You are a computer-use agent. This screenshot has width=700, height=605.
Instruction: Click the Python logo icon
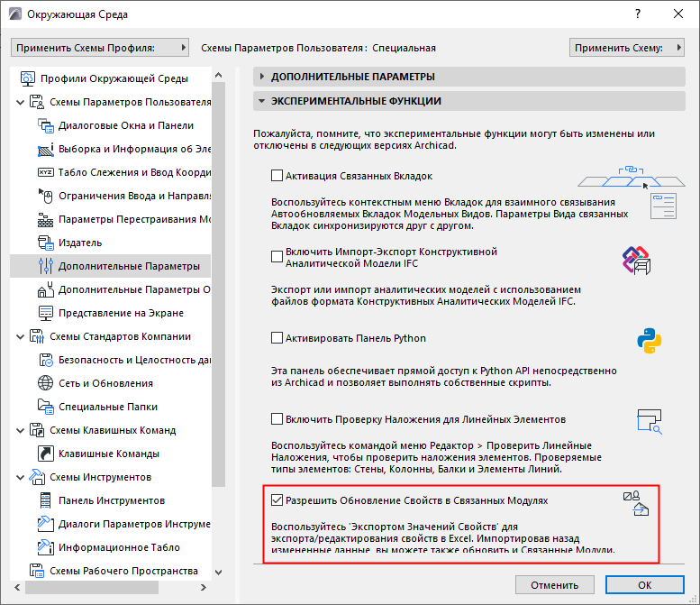pos(650,341)
